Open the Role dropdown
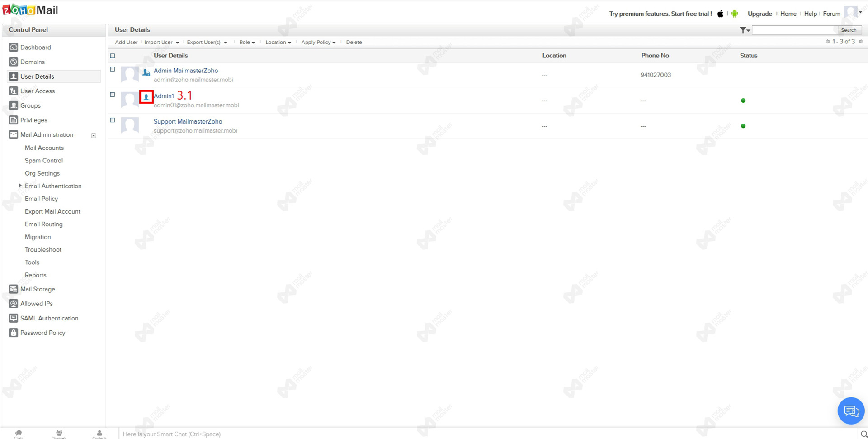This screenshot has height=439, width=868. pyautogui.click(x=247, y=43)
